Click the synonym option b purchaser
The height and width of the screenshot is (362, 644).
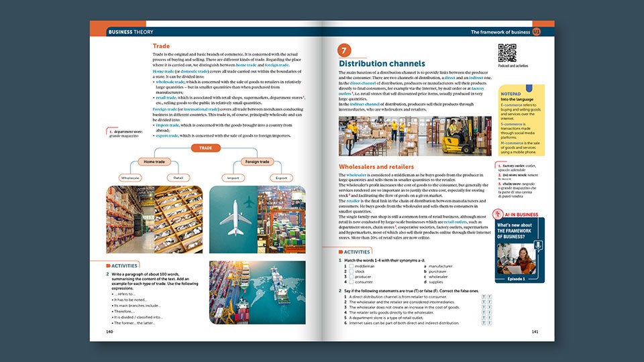(435, 271)
